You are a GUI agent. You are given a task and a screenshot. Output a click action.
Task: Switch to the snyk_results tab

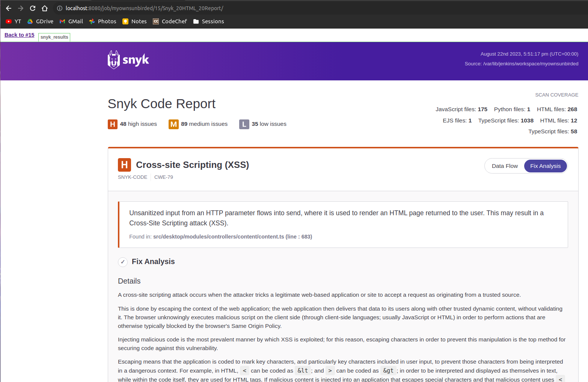click(54, 37)
